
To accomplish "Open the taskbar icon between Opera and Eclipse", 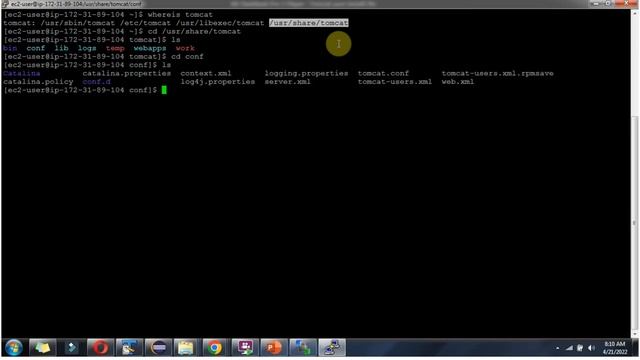I will pyautogui.click(x=129, y=348).
